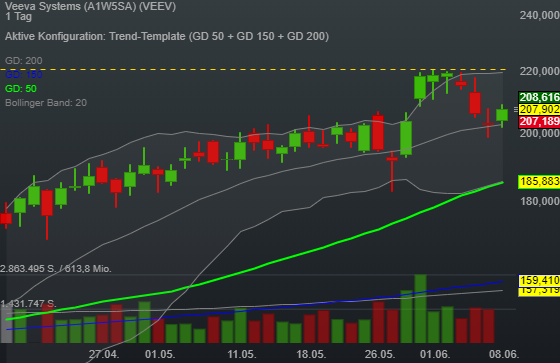Viewport: 560px width, 363px height.
Task: Click the 240,000 price axis label
Action: [540, 15]
